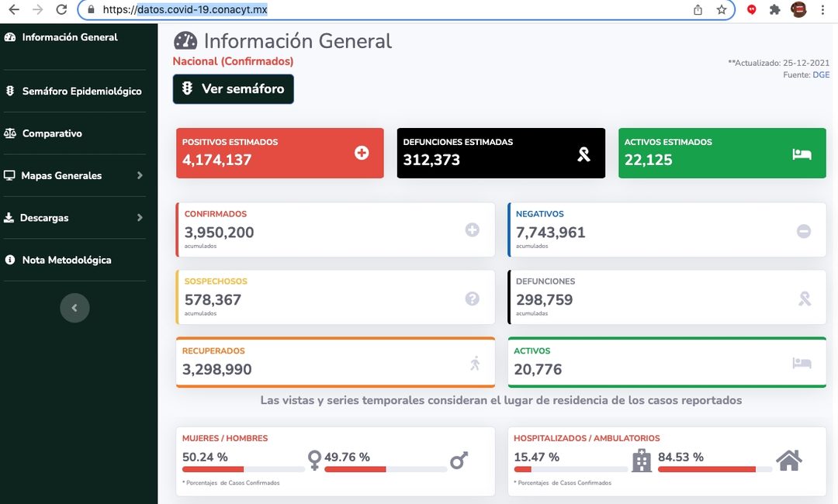Bookmark this page with star icon
Viewport: 838px width, 504px height.
[x=722, y=9]
